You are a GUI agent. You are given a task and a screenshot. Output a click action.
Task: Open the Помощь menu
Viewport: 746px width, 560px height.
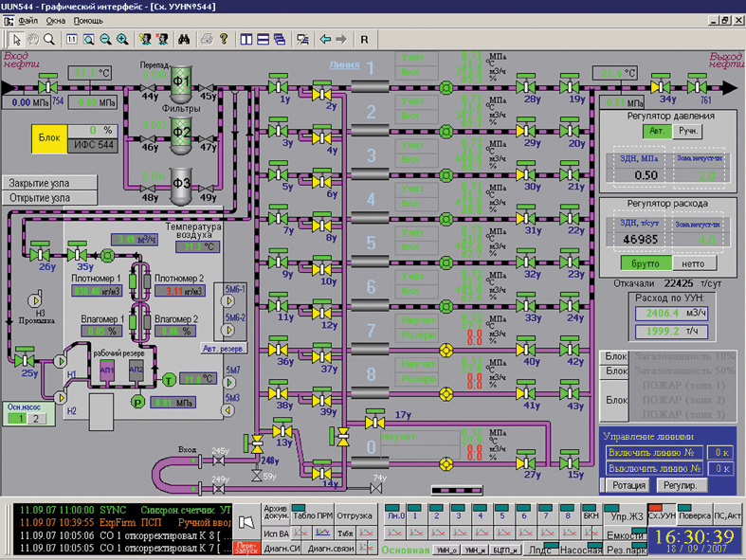tap(88, 20)
